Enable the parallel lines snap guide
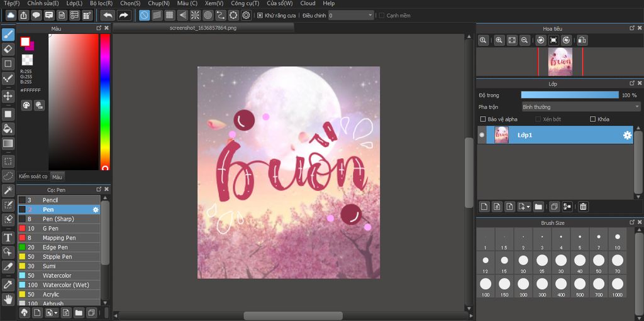Viewport: 644px width, 321px height. coord(157,16)
